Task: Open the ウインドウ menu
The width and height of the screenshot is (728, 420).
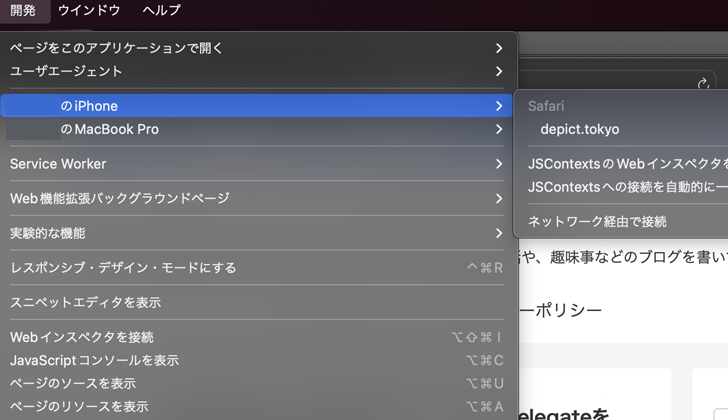Action: click(89, 10)
